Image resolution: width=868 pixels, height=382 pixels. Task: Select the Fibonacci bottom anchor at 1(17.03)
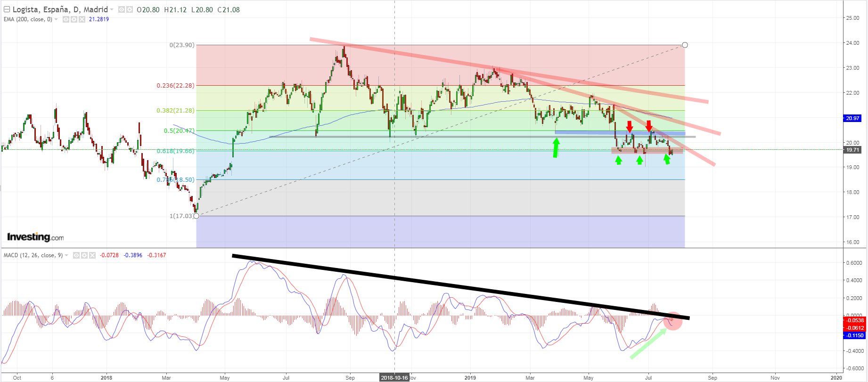tap(197, 216)
